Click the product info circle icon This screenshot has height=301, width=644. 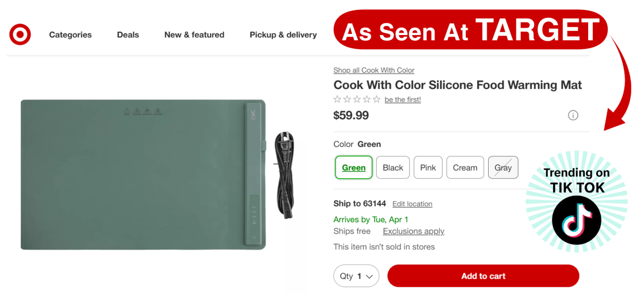click(573, 115)
